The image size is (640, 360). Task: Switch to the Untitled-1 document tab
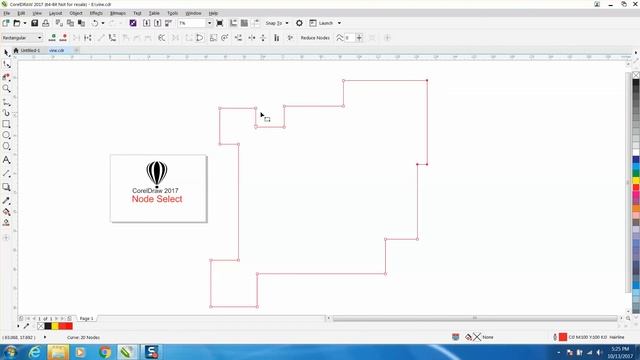[x=30, y=50]
